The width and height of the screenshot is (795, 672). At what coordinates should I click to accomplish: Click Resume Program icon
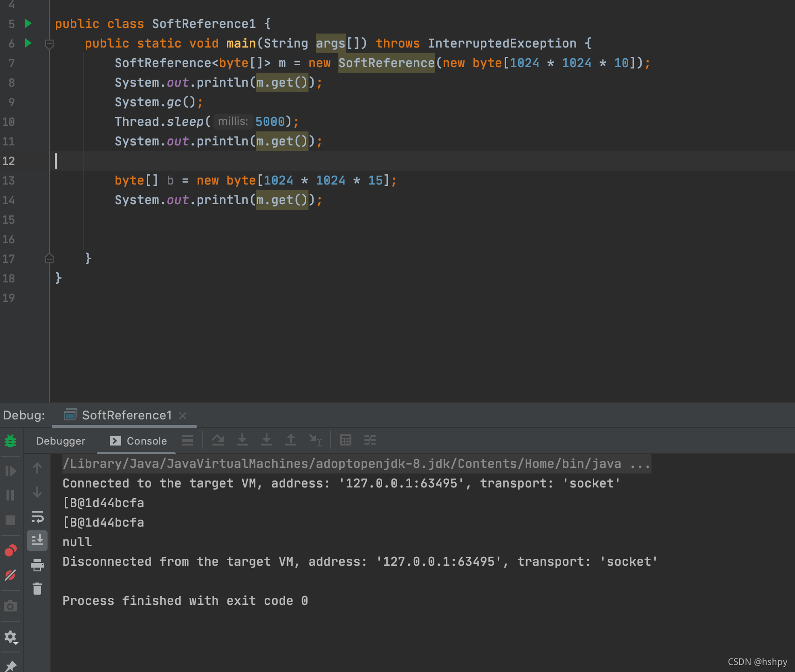click(10, 471)
